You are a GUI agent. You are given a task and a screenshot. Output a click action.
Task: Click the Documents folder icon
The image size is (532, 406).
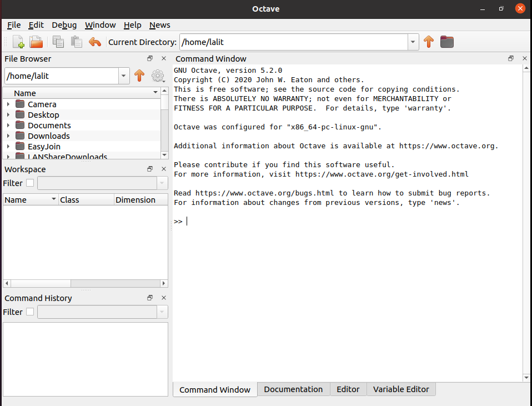(20, 125)
